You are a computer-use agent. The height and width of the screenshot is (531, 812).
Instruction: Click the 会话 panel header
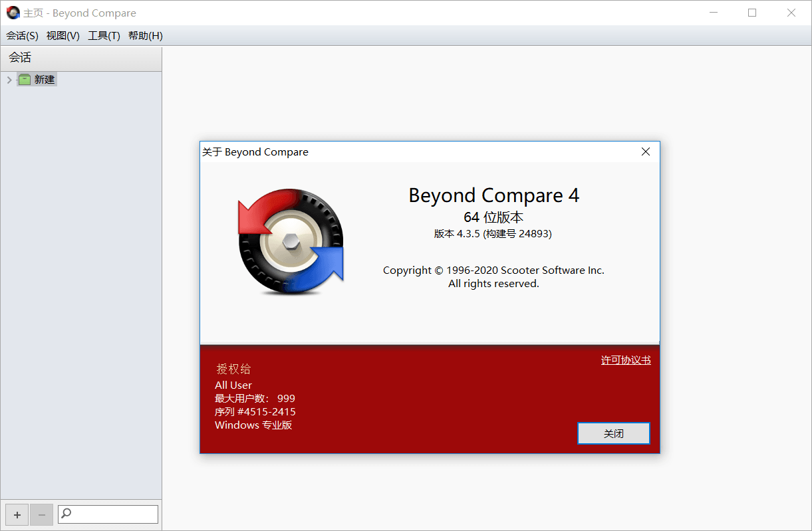point(81,58)
